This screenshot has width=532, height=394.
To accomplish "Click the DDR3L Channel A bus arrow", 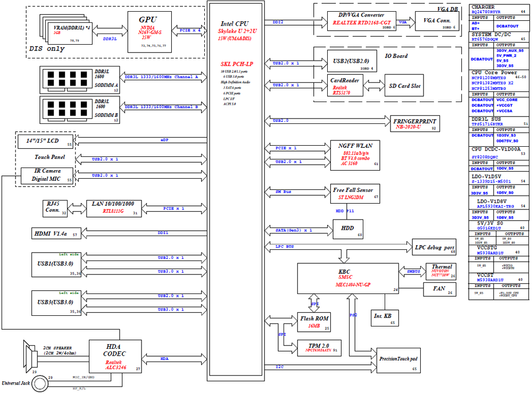I will click(163, 77).
